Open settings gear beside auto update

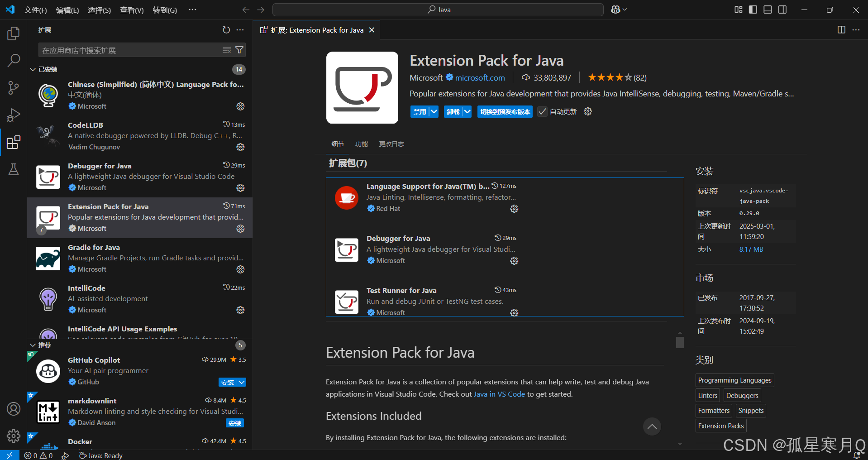[588, 111]
